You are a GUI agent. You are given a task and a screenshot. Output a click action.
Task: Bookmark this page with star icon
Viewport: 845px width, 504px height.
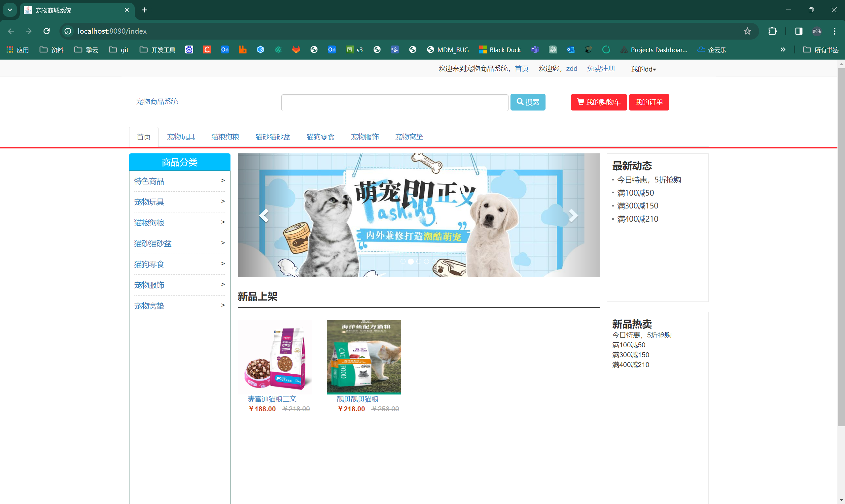[x=747, y=31]
